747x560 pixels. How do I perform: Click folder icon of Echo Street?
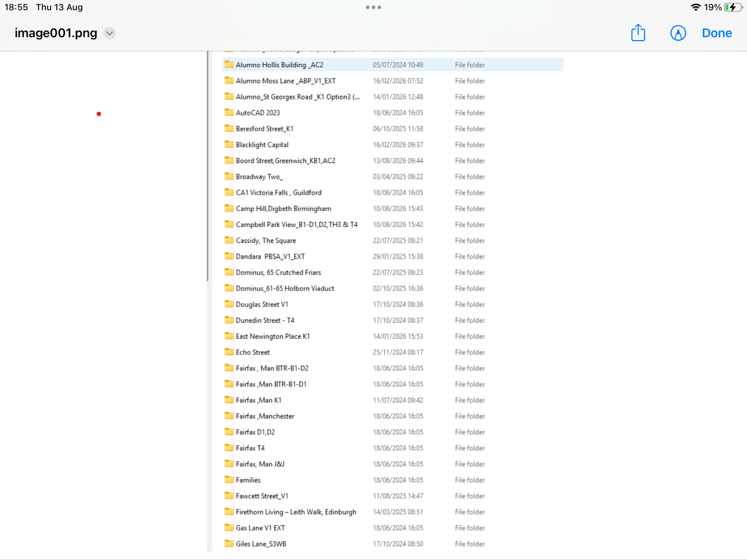click(x=229, y=352)
